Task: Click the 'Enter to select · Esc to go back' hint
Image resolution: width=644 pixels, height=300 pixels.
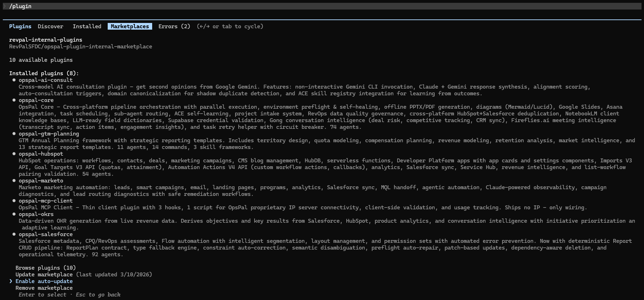Action: click(70, 295)
